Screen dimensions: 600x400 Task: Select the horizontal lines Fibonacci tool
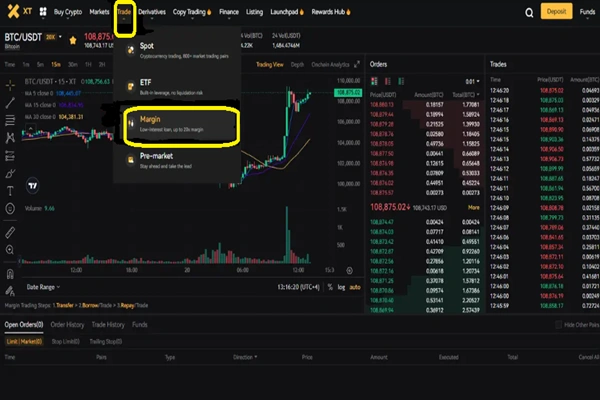coord(10,120)
